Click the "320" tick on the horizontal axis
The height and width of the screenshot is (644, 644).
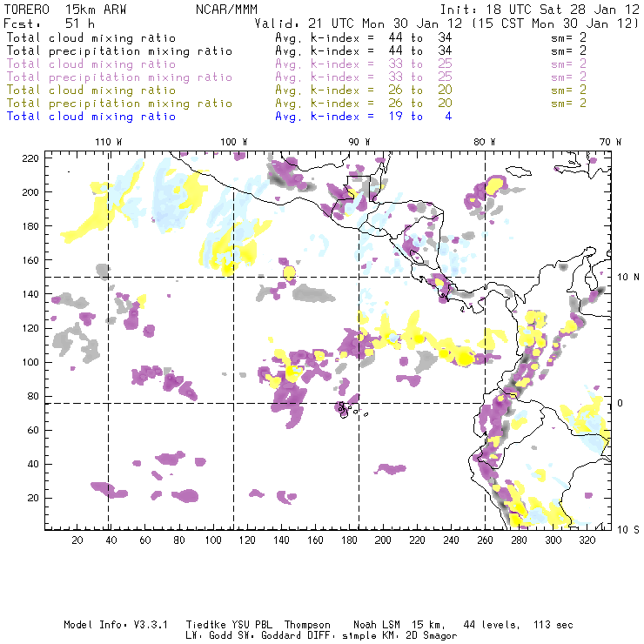point(587,540)
